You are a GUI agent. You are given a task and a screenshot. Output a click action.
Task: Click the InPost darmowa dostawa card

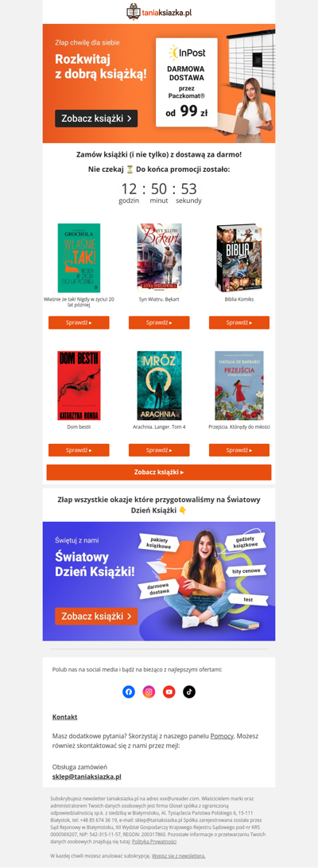186,82
